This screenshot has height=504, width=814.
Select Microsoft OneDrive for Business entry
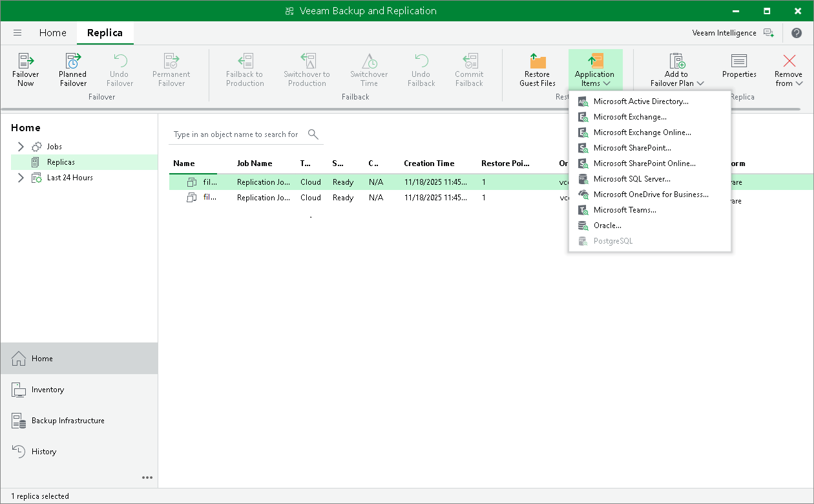tap(650, 194)
